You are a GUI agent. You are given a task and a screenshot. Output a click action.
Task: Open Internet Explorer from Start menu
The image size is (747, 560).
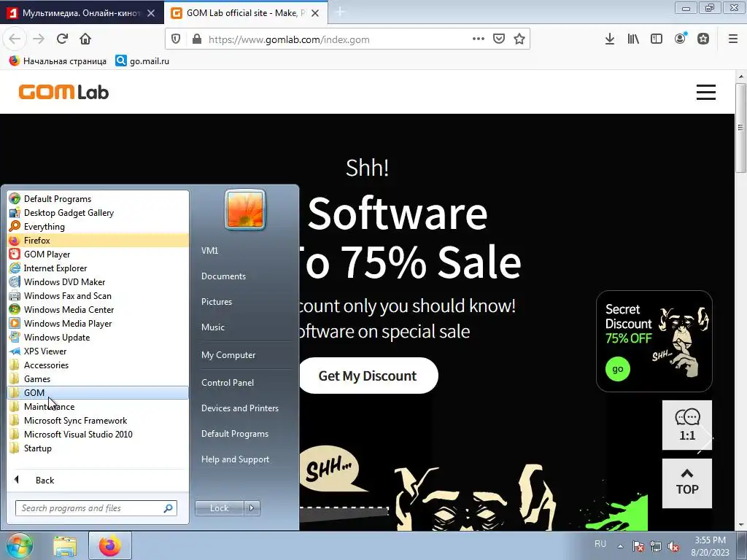(98, 268)
